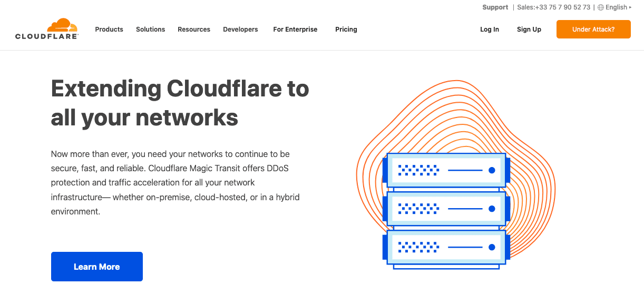Click the Under Attack? button

(593, 30)
